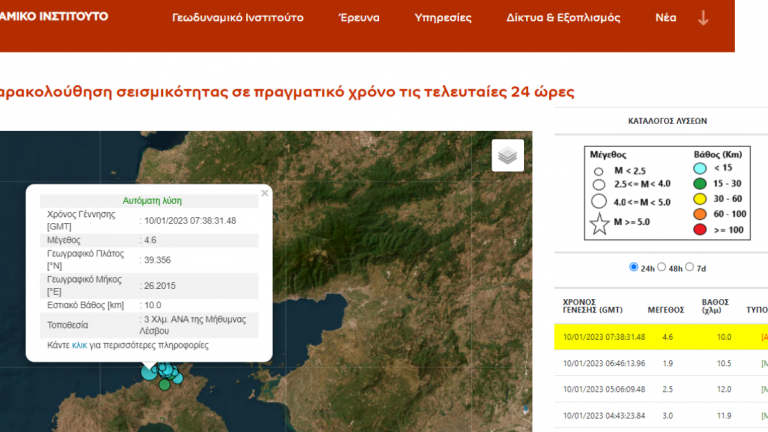Click the κλικ link for more information
Screen dimensions: 768x432
tap(79, 345)
